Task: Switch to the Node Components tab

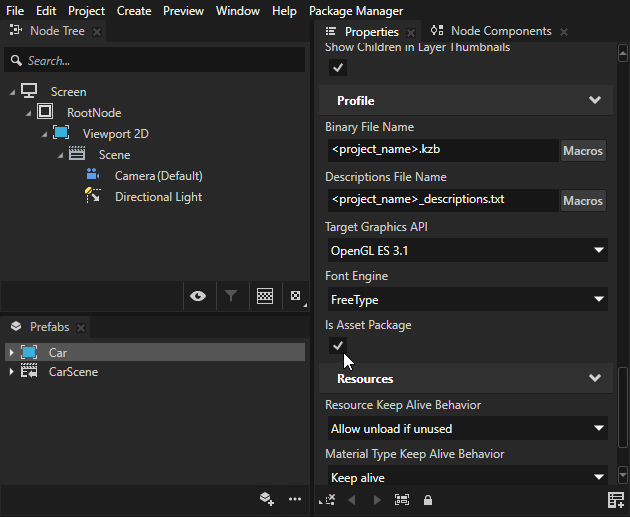Action: tap(501, 31)
